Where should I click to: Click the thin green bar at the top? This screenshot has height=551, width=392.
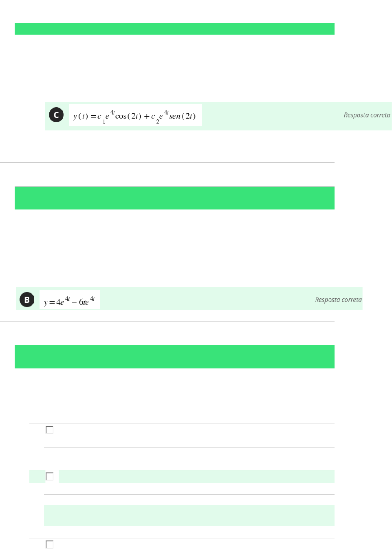click(174, 29)
